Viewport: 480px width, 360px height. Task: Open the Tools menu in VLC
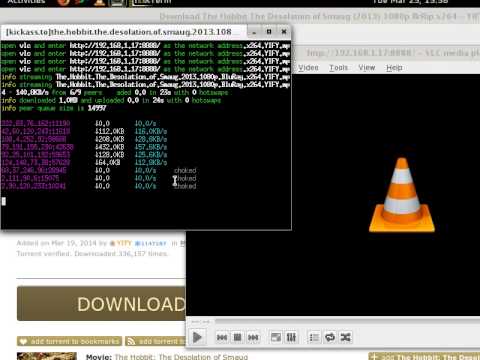pos(339,68)
